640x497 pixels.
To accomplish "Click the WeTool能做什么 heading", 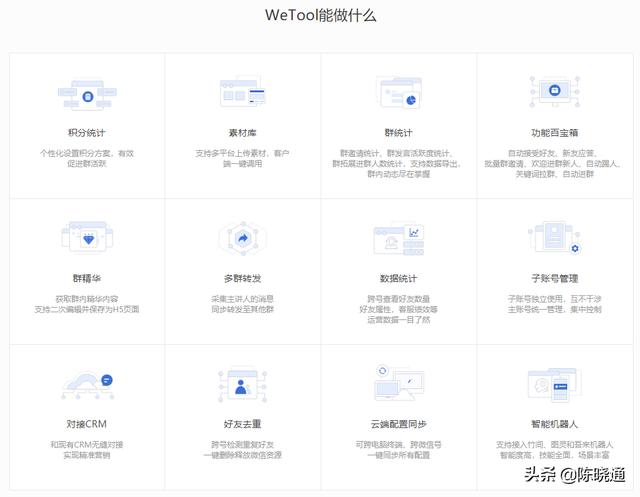I will pyautogui.click(x=320, y=16).
